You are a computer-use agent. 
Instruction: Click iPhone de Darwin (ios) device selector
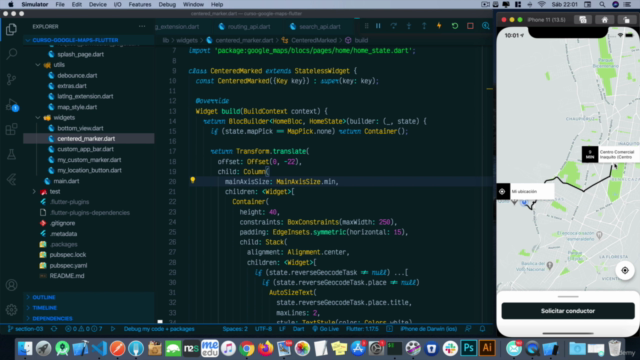coord(428,329)
